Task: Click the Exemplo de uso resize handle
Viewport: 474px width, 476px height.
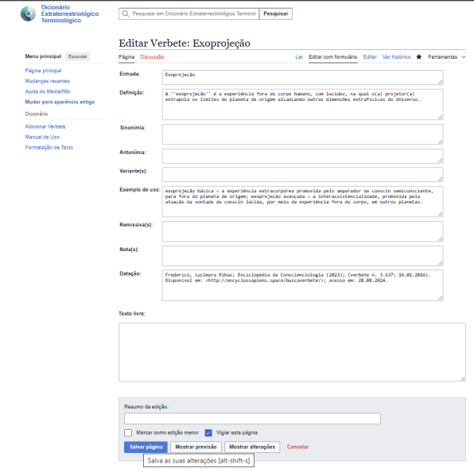Action: [441, 215]
